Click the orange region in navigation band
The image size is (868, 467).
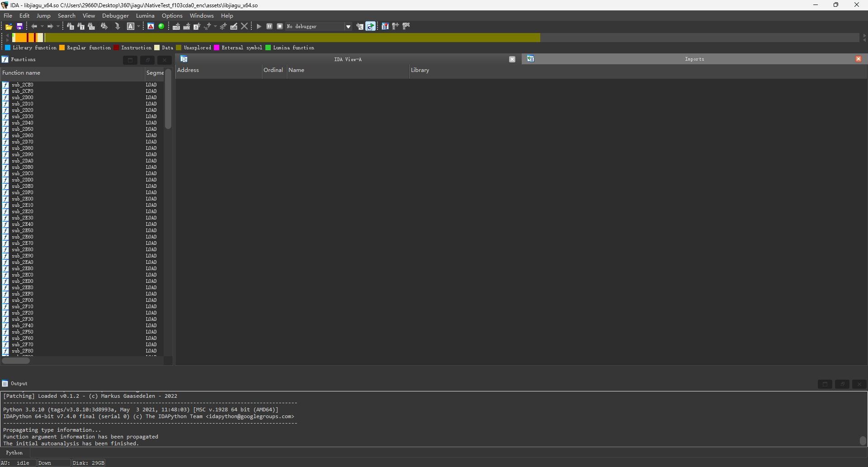[x=21, y=38]
